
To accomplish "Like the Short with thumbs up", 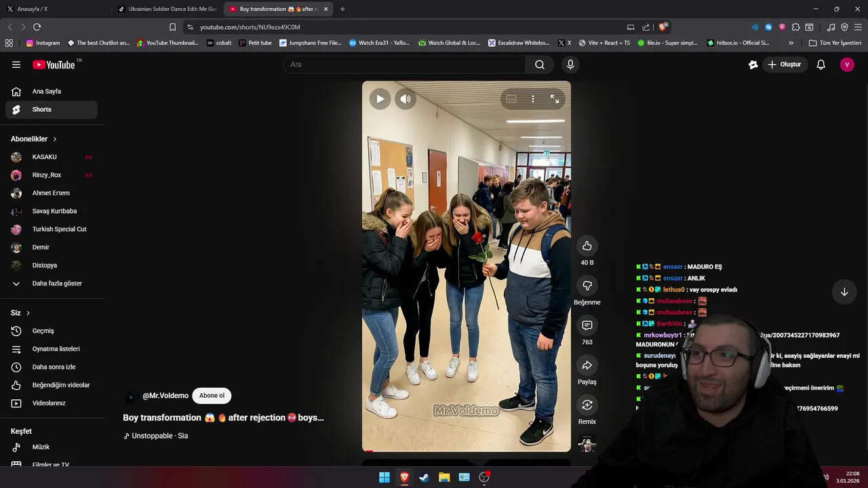I will (587, 246).
